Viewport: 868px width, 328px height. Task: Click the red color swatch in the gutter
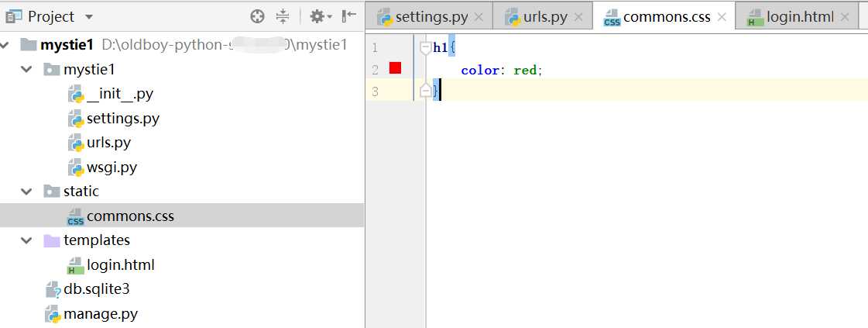395,68
